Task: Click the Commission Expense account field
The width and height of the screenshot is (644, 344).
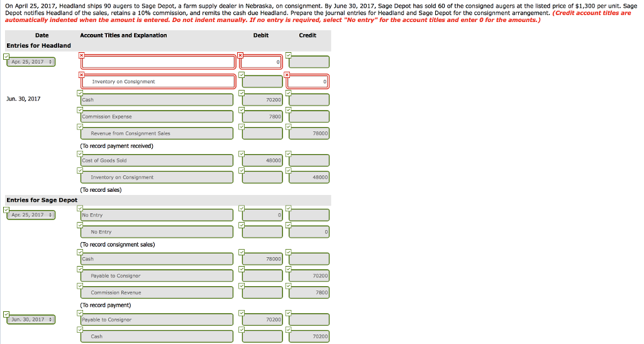Action: point(157,116)
